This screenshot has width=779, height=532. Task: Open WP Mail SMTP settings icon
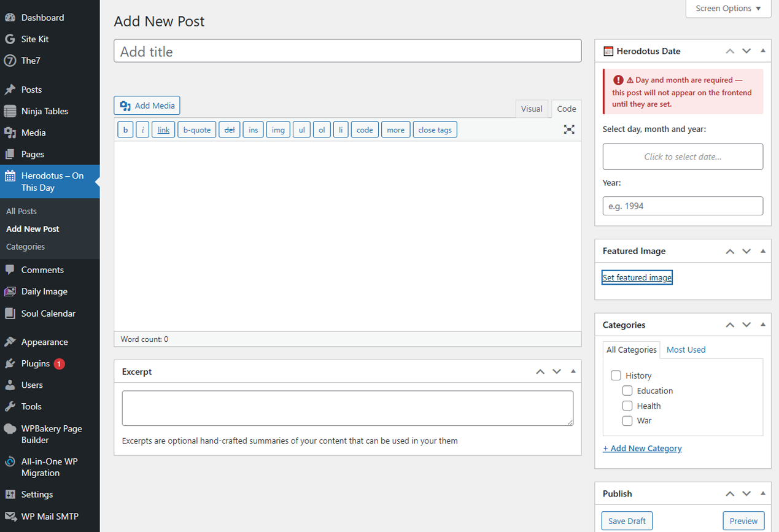point(10,516)
